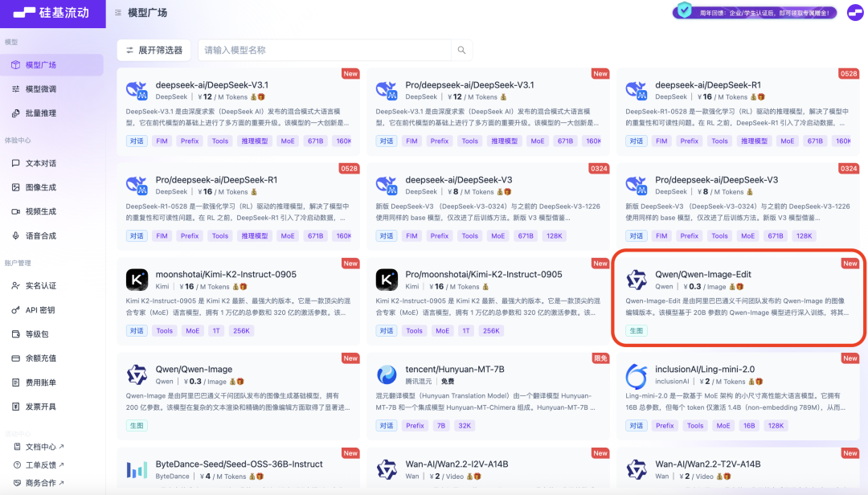Expand the filter with 展开筛选器
Image resolution: width=868 pixels, height=495 pixels.
click(154, 50)
